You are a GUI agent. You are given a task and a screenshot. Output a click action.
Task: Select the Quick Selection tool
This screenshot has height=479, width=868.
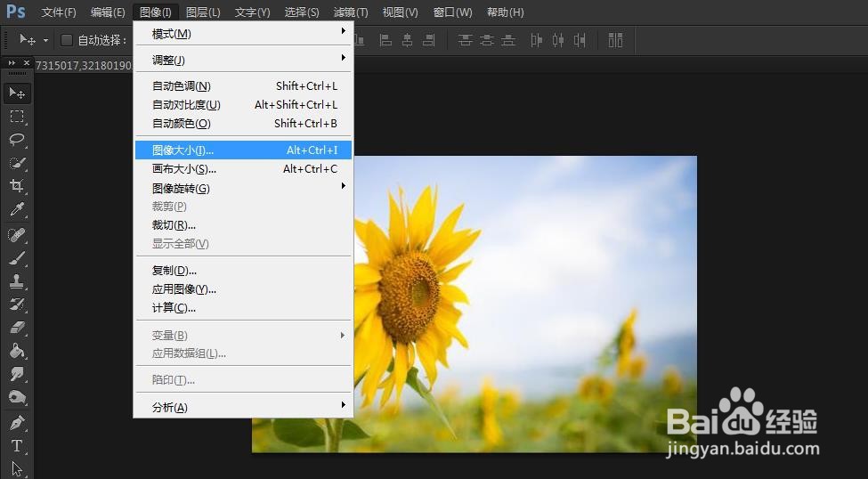point(17,163)
